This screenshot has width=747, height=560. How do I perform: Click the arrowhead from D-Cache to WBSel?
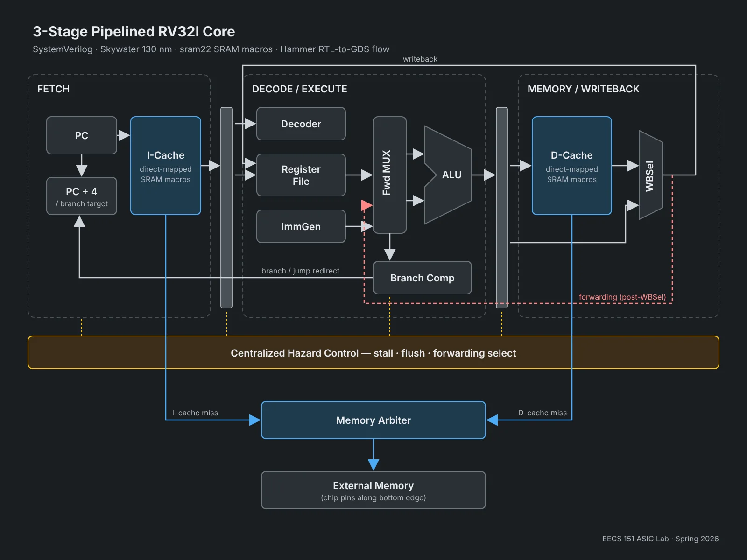click(633, 166)
